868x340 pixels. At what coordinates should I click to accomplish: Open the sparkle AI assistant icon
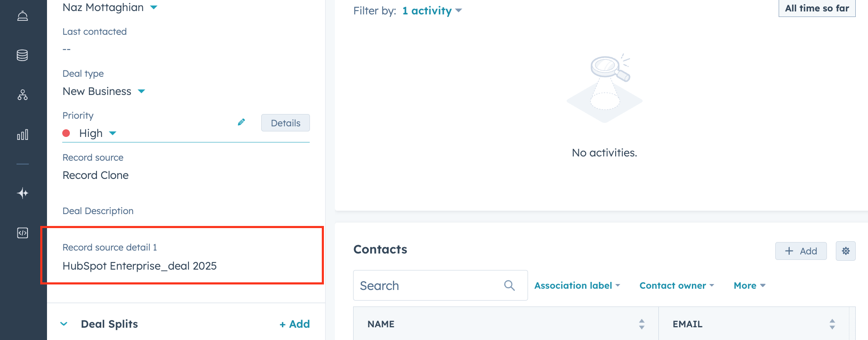tap(22, 193)
